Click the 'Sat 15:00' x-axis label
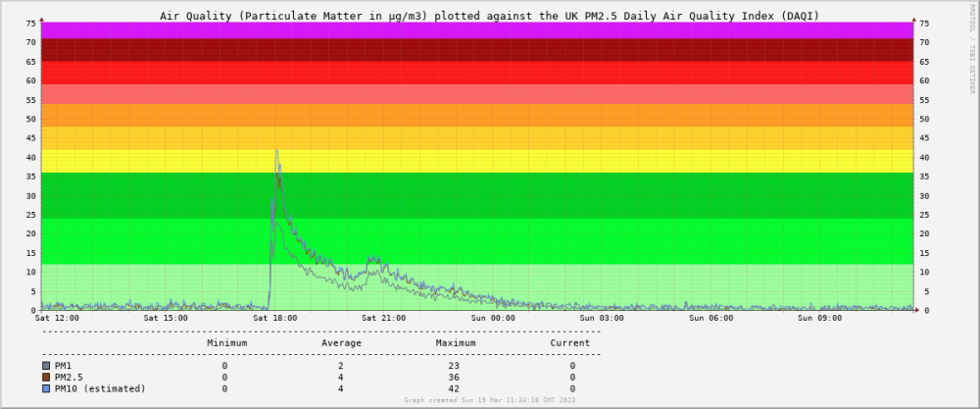This screenshot has width=980, height=409. coord(166,318)
